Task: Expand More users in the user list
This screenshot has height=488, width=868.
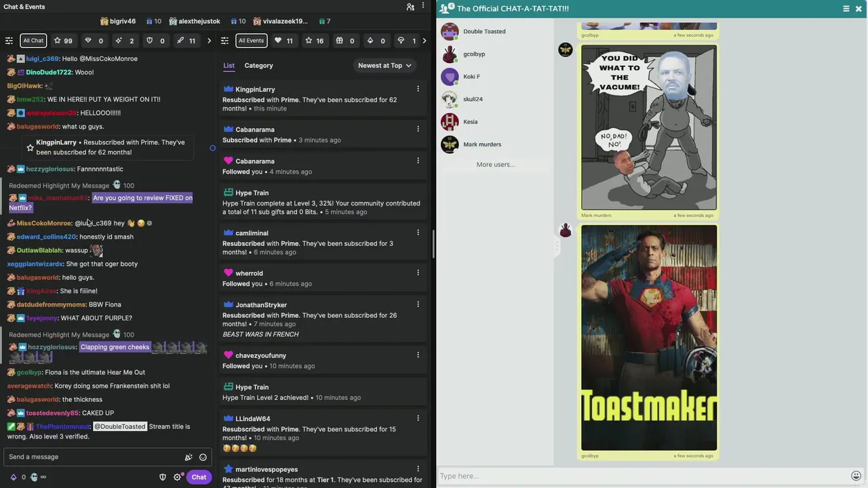Action: [495, 165]
